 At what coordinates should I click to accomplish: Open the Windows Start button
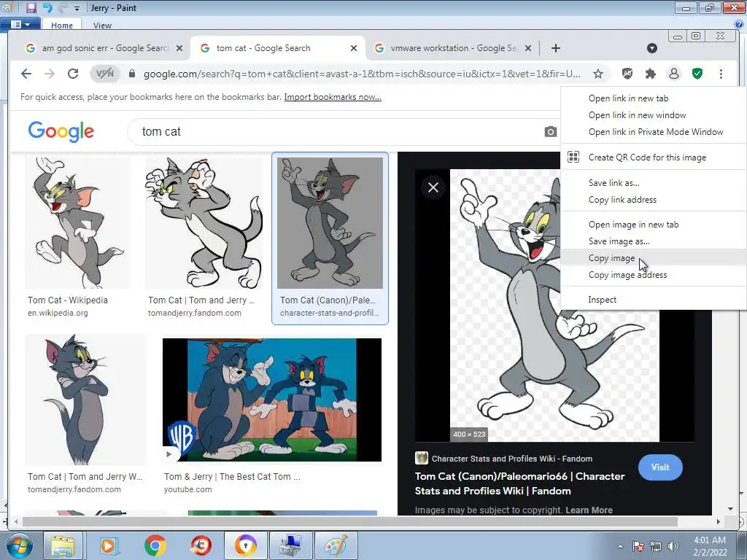(19, 545)
